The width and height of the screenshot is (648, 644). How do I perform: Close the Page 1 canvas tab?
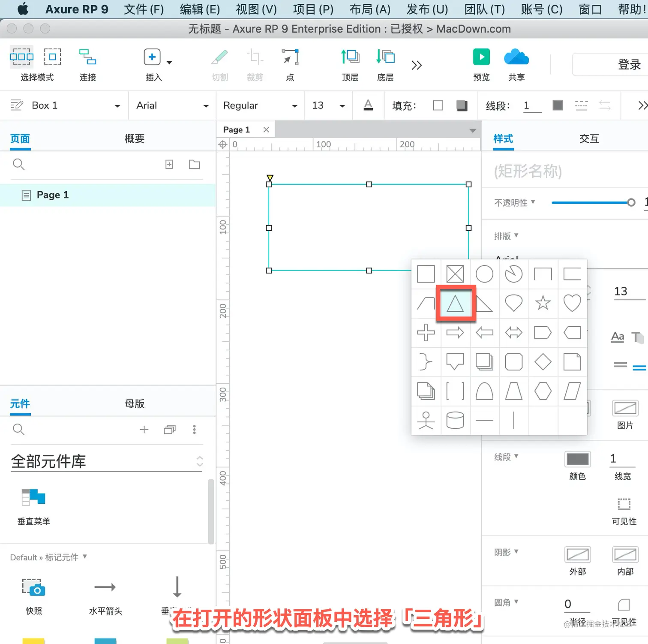(x=266, y=129)
